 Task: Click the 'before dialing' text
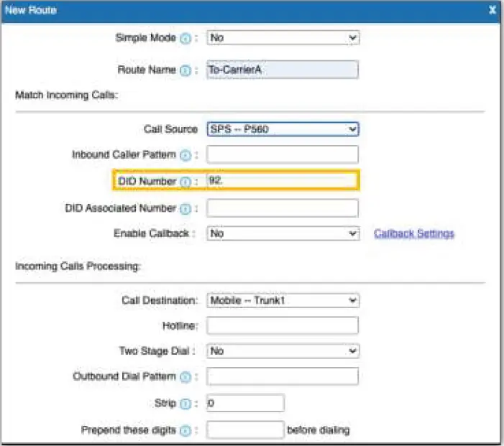tap(319, 430)
